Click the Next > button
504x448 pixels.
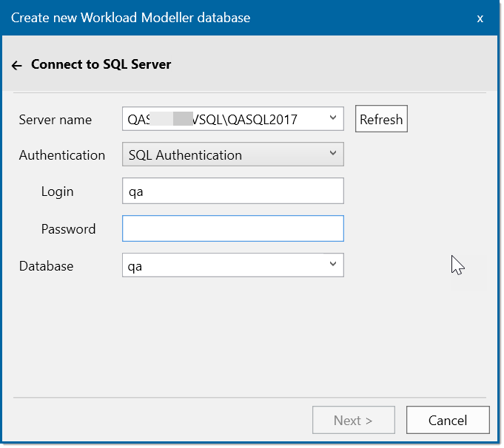(x=353, y=420)
